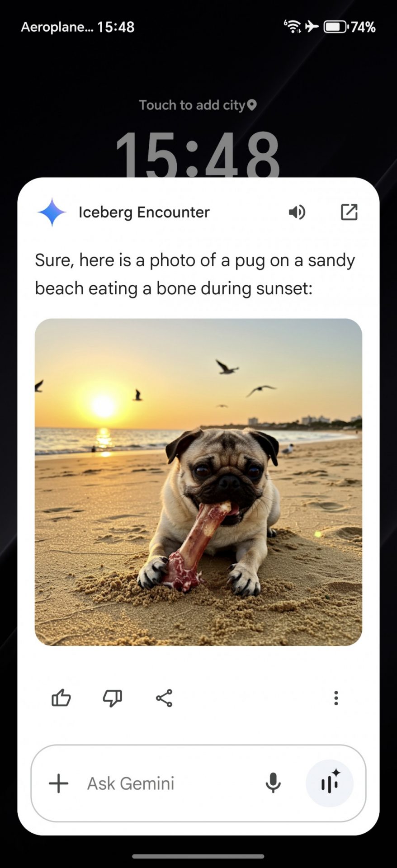397x868 pixels.
Task: Tap the large 15:48 lock screen clock
Action: pos(198,155)
